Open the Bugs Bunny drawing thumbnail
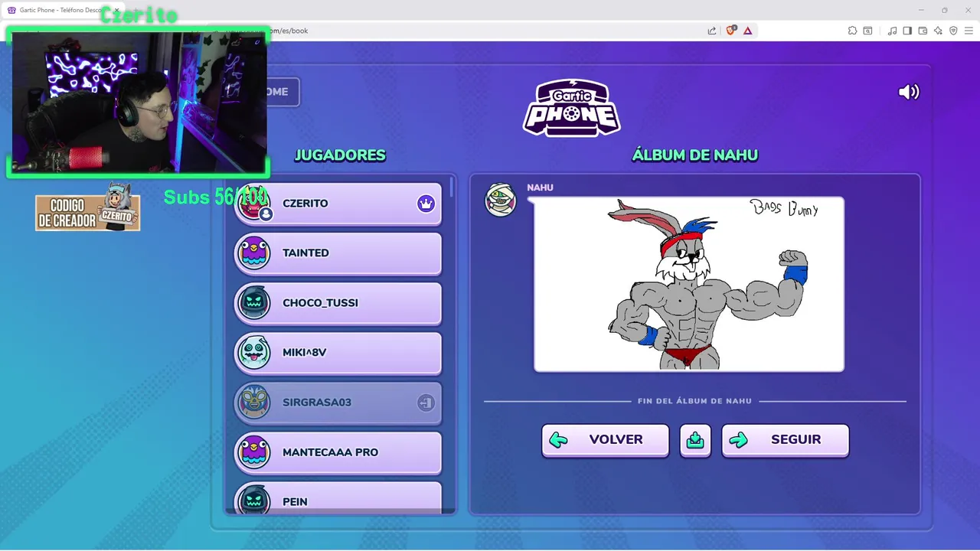This screenshot has height=551, width=980. 689,284
